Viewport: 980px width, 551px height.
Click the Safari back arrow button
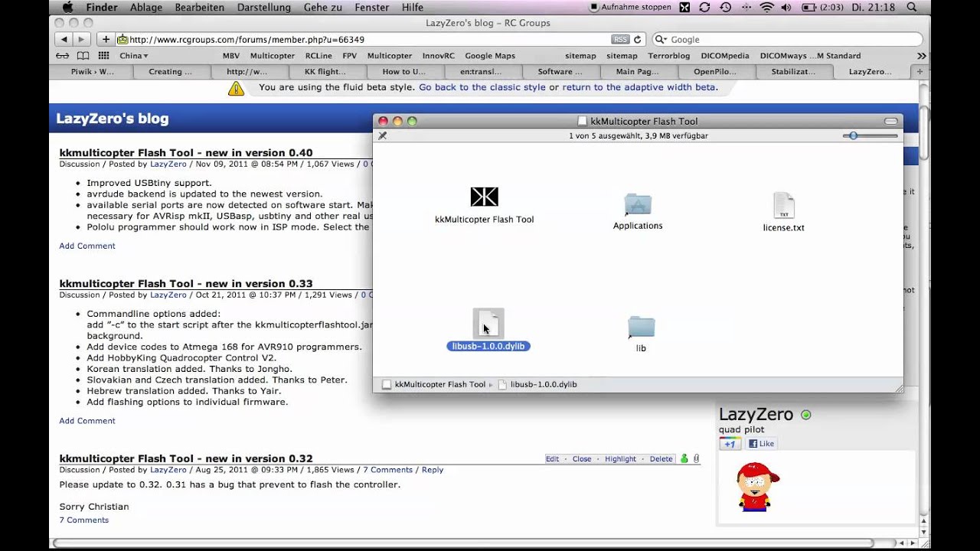coord(64,39)
